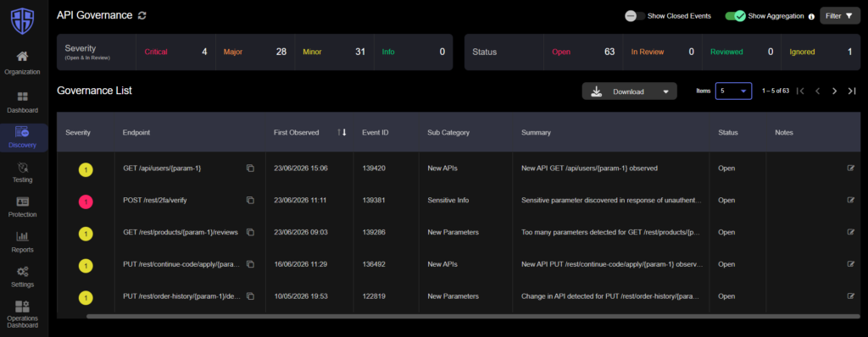Select the Discovery sidebar item
This screenshot has width=868, height=337.
click(x=23, y=137)
